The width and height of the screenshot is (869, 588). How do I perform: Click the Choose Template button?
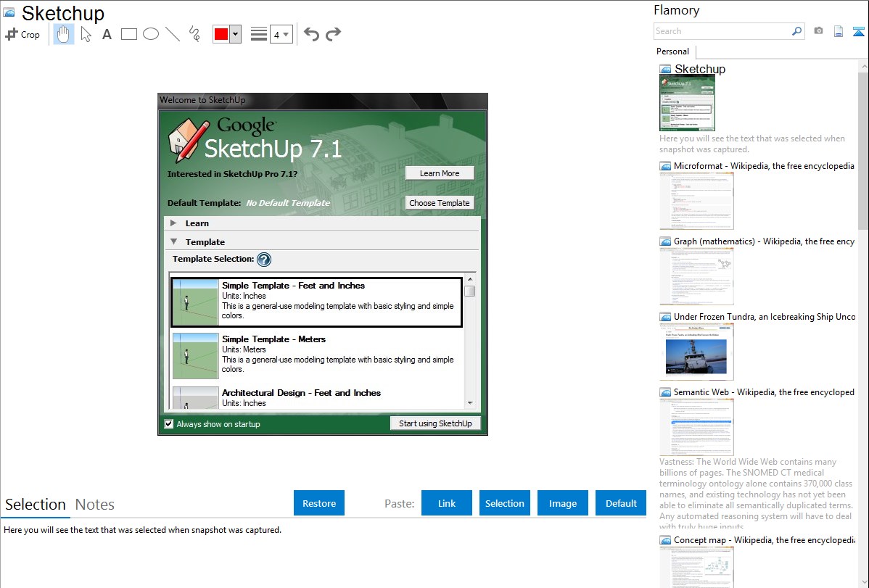coord(440,203)
